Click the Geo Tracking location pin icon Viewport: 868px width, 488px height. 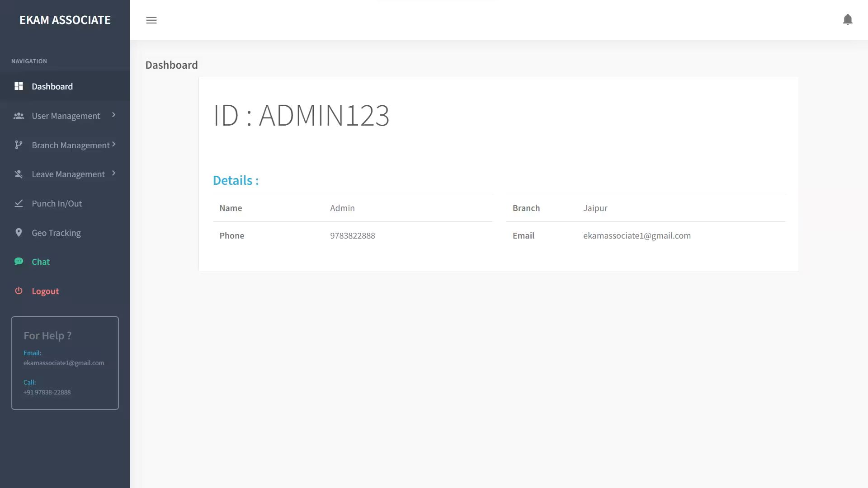19,232
